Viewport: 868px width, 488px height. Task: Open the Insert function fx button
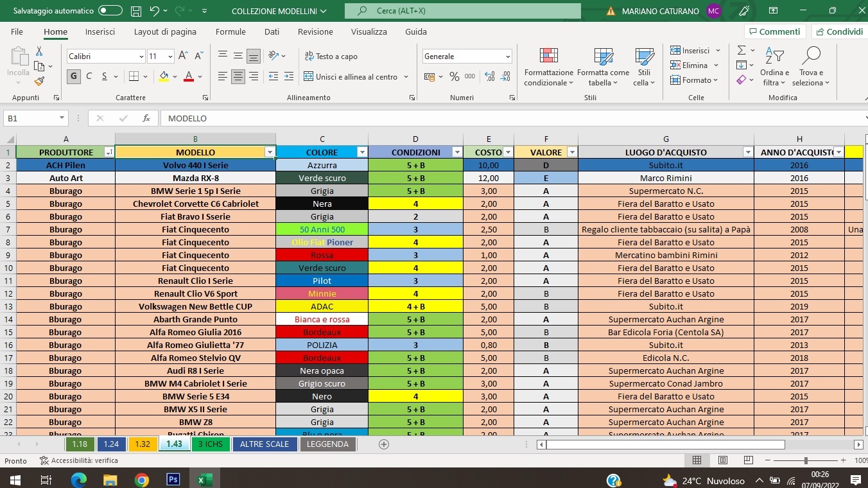(146, 118)
